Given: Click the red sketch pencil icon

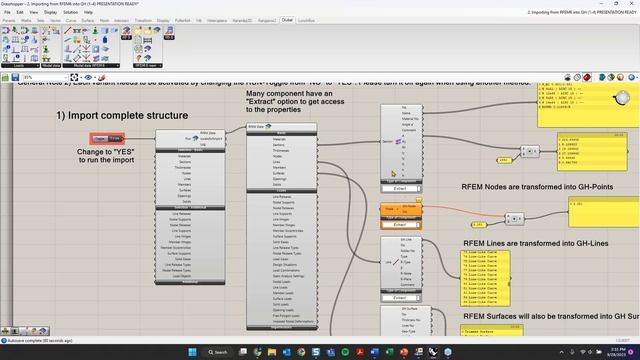Looking at the screenshot, I should click(102, 77).
